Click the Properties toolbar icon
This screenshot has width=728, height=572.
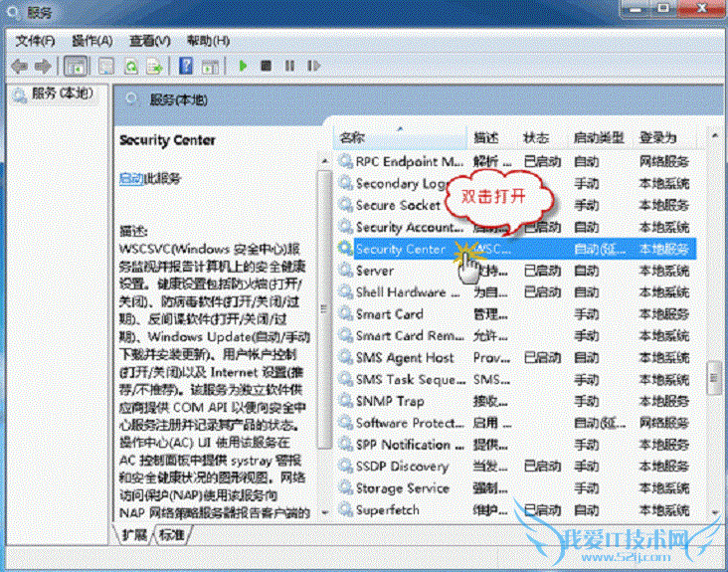tap(106, 67)
